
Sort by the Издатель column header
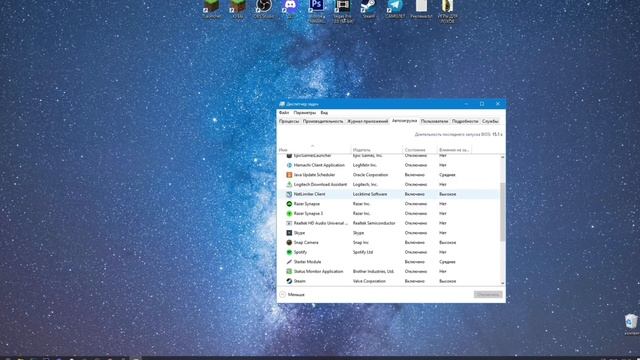click(x=376, y=150)
